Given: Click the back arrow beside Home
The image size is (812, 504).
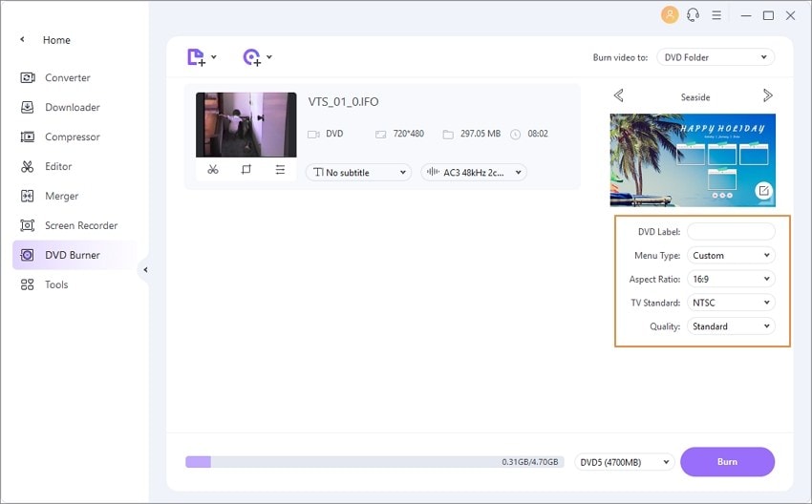Looking at the screenshot, I should coord(22,39).
